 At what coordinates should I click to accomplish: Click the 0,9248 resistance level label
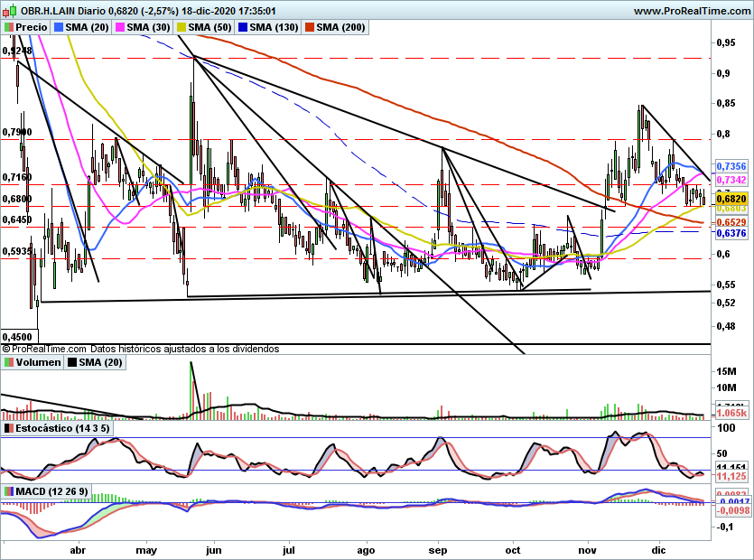click(x=17, y=51)
